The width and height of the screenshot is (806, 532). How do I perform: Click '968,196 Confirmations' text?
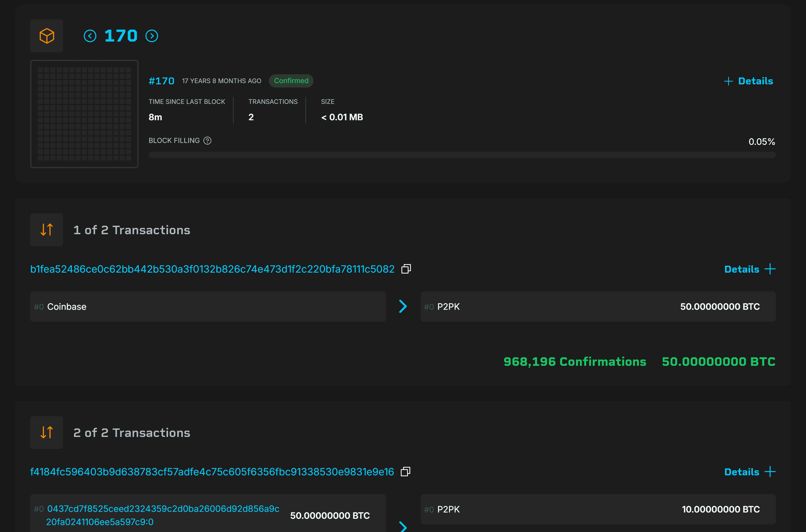[x=575, y=362]
